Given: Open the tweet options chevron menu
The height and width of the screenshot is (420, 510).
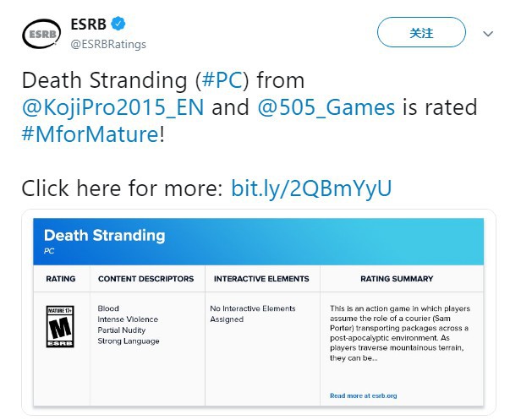Looking at the screenshot, I should [x=488, y=34].
